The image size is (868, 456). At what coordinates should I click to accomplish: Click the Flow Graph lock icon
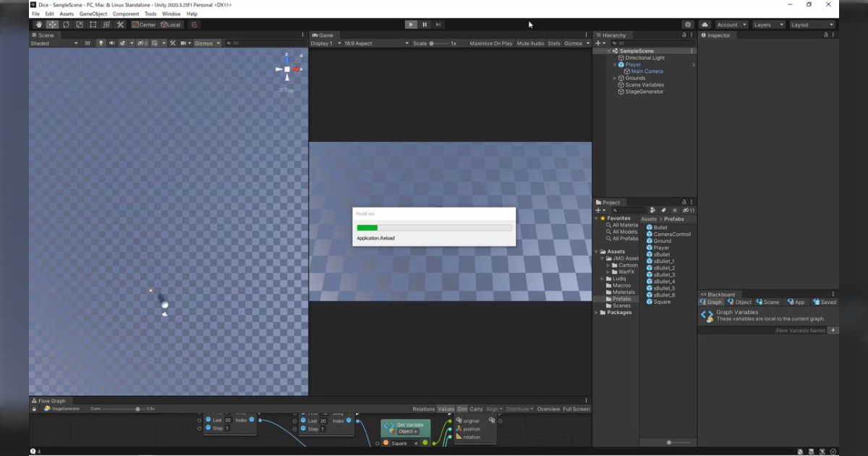coord(34,409)
